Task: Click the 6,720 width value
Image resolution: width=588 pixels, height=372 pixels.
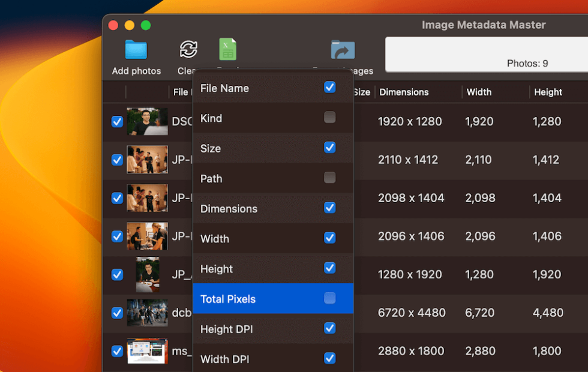Action: (480, 313)
